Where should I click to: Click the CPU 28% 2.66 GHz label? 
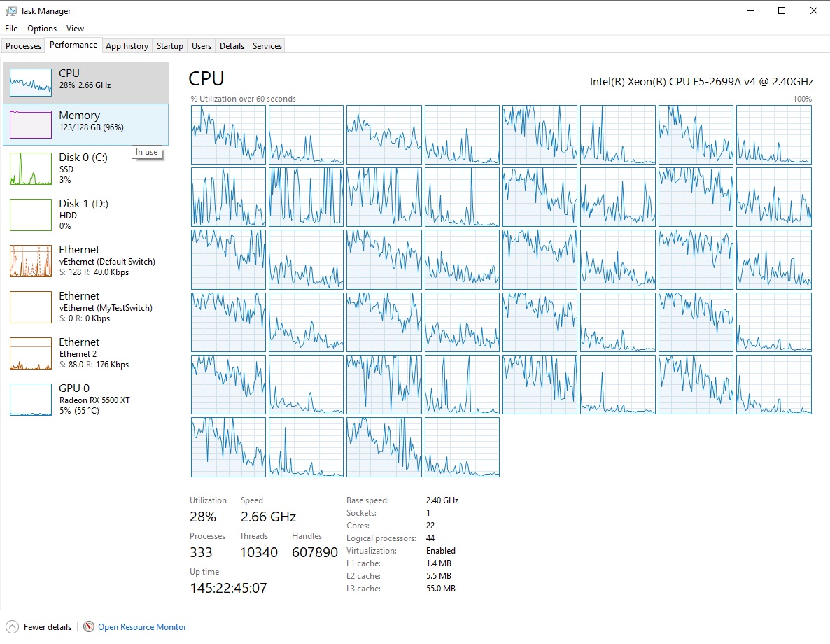point(85,78)
